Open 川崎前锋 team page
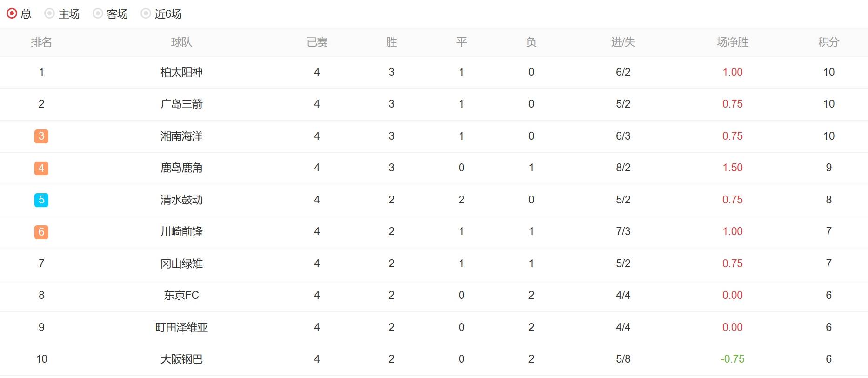 (x=181, y=231)
